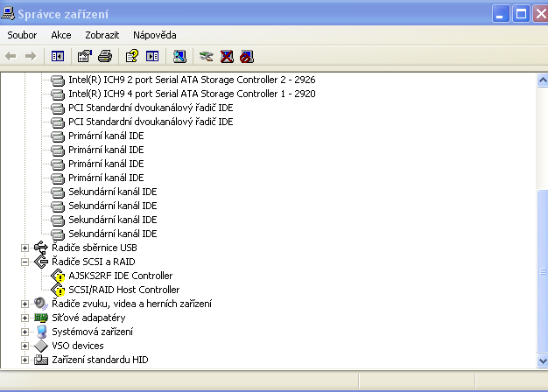Click the SCSI and RAID category icon

[x=41, y=262]
